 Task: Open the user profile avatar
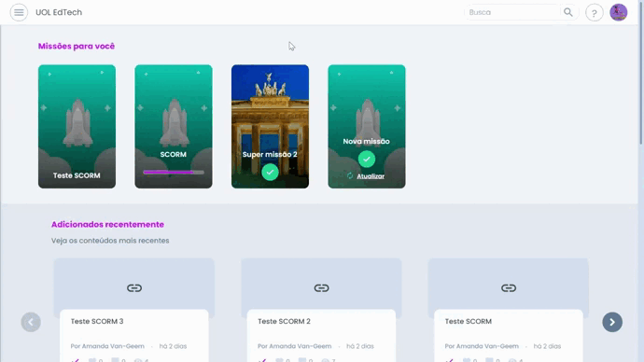618,12
